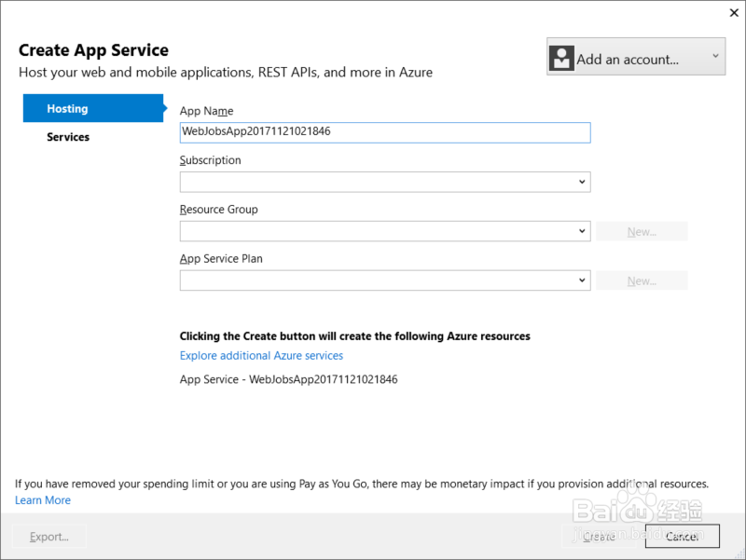This screenshot has width=746, height=560.
Task: Expand the Add an account dropdown arrow
Action: pyautogui.click(x=714, y=57)
